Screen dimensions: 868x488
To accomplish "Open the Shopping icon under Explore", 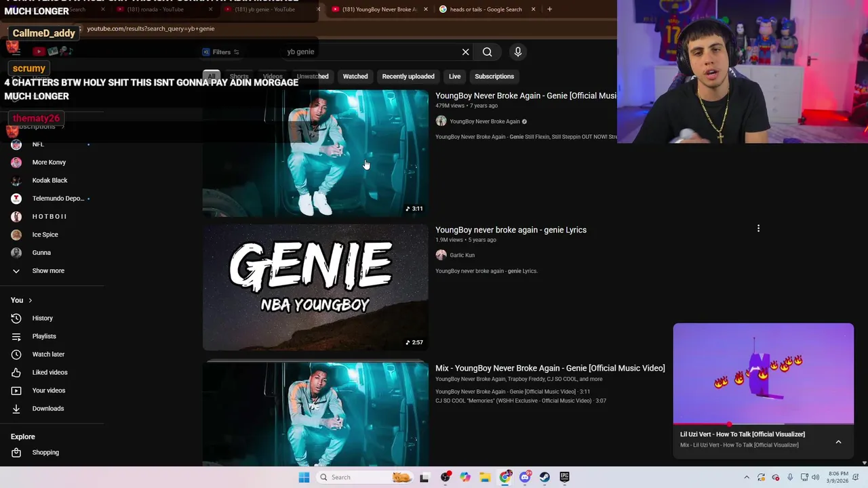I will [x=16, y=453].
